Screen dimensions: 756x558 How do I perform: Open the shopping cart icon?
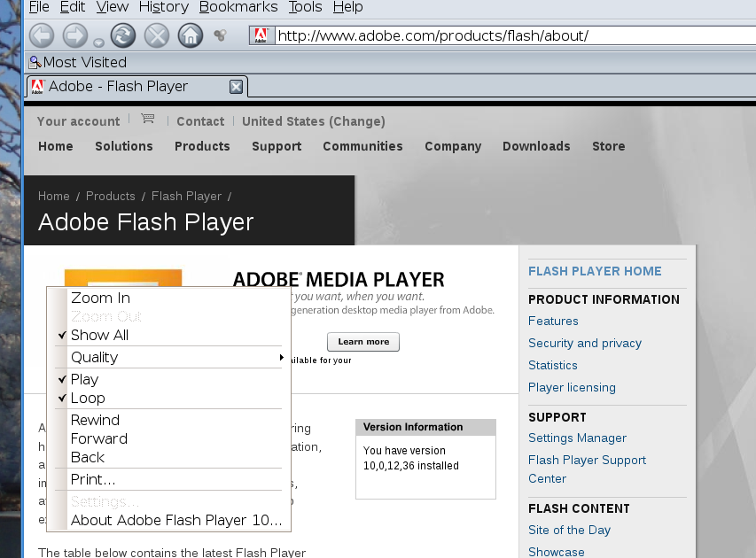click(148, 118)
